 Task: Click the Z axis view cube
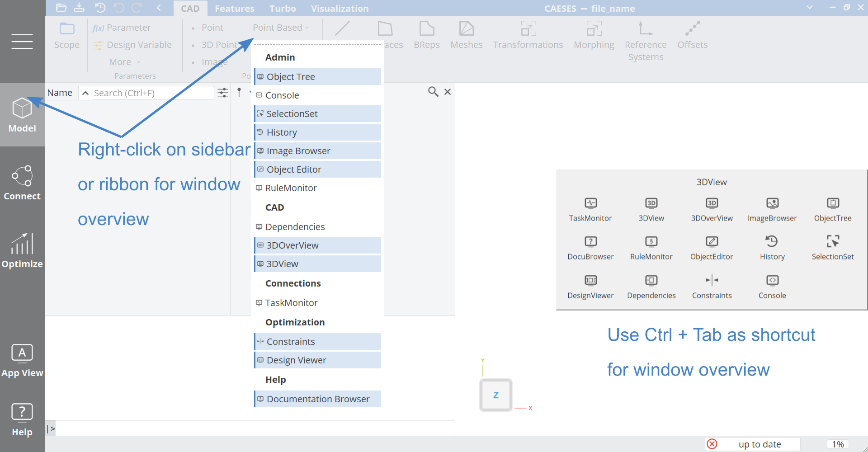click(x=496, y=395)
